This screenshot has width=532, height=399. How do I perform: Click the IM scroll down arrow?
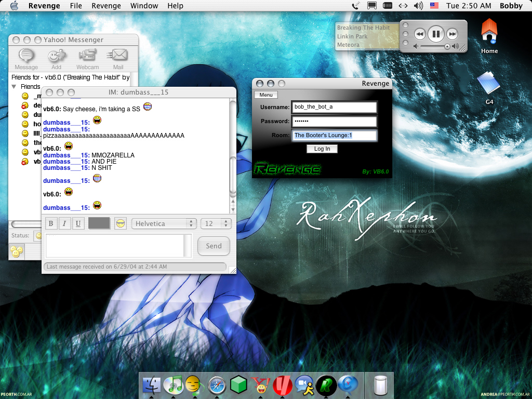[x=233, y=210]
